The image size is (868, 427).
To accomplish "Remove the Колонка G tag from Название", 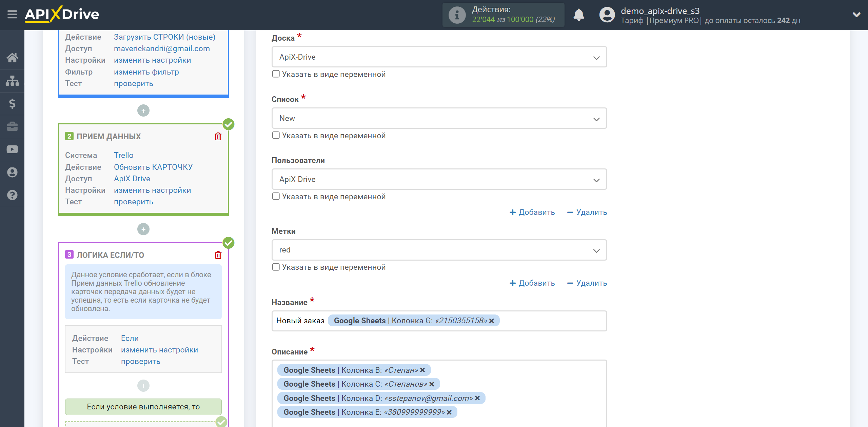I will coord(492,321).
